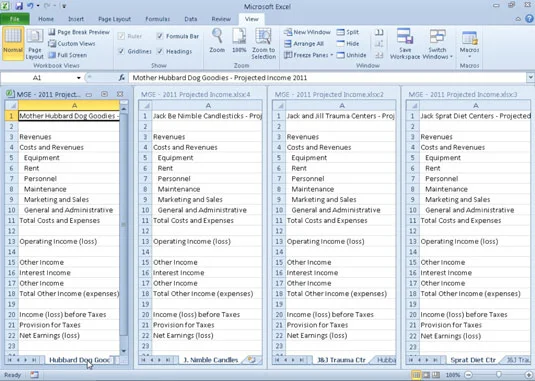Viewport: 535px width, 381px height.
Task: Click Page Layout icon in status bar
Action: 426,375
